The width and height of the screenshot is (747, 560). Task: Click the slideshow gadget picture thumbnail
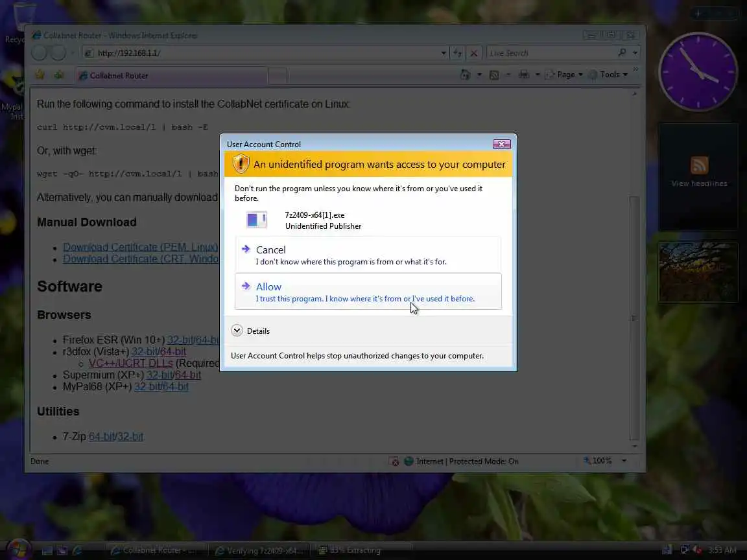tap(698, 272)
